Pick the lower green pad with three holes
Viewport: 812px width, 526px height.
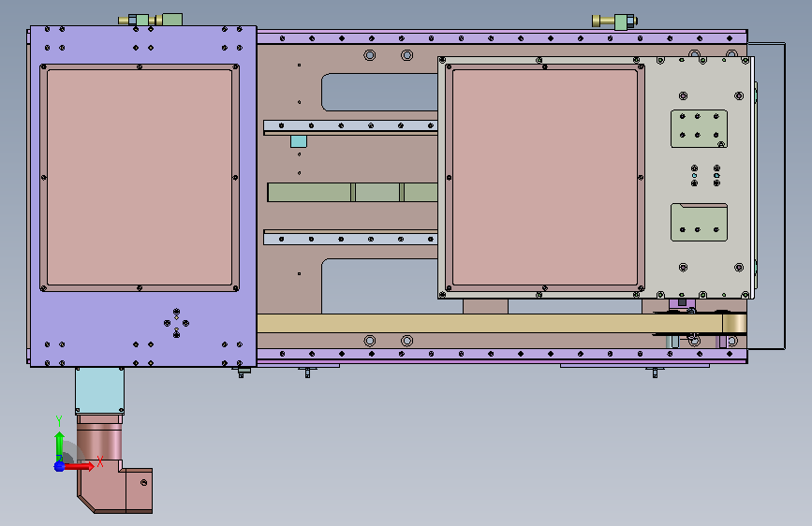(699, 222)
